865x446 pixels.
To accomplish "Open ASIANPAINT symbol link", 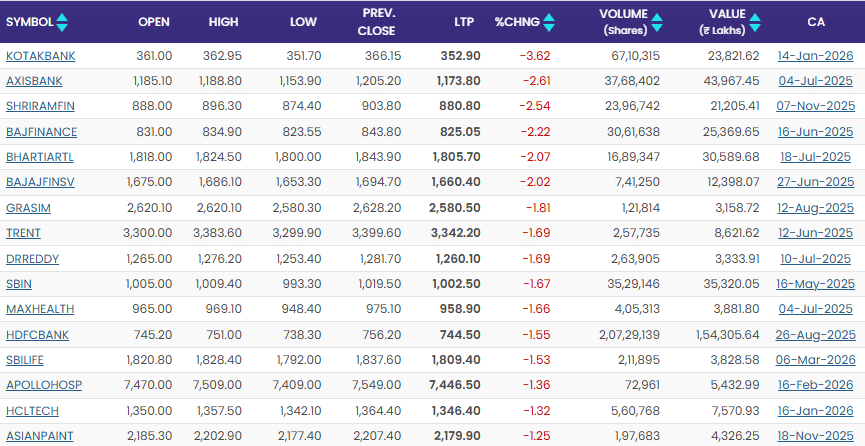I will pyautogui.click(x=40, y=436).
